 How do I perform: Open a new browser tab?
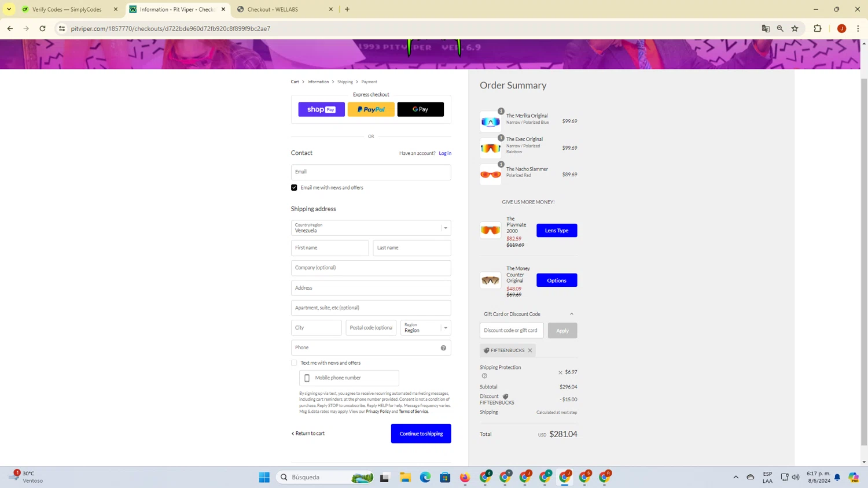347,9
